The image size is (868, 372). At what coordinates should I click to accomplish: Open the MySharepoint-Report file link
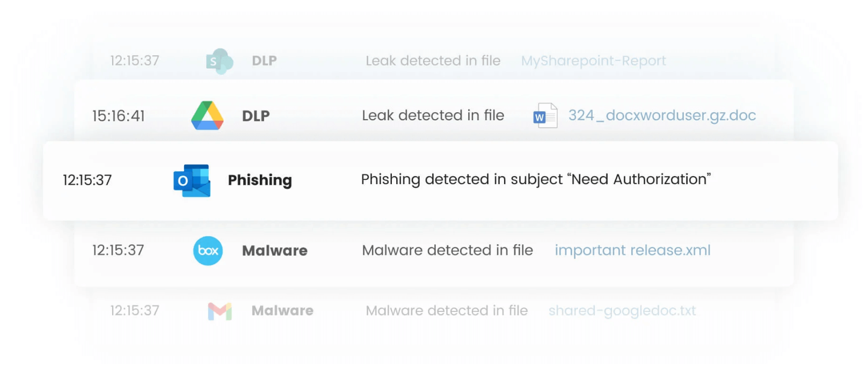[593, 61]
